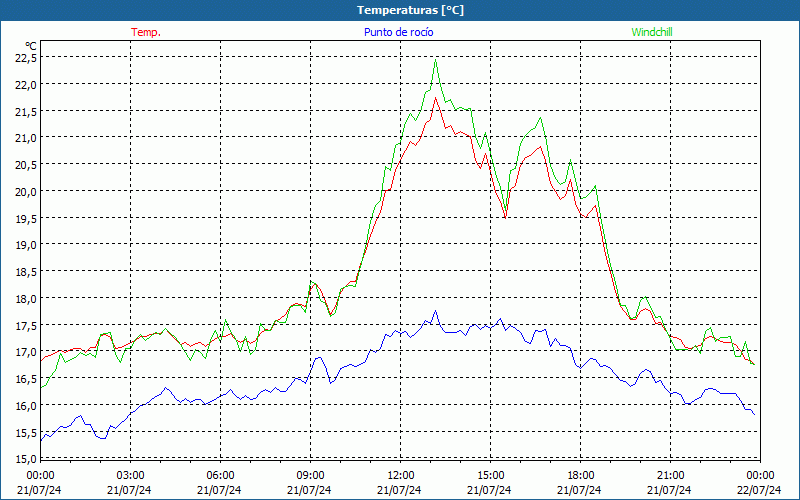This screenshot has height=500, width=800.
Task: Click the 09:00 time axis label
Action: tap(310, 476)
